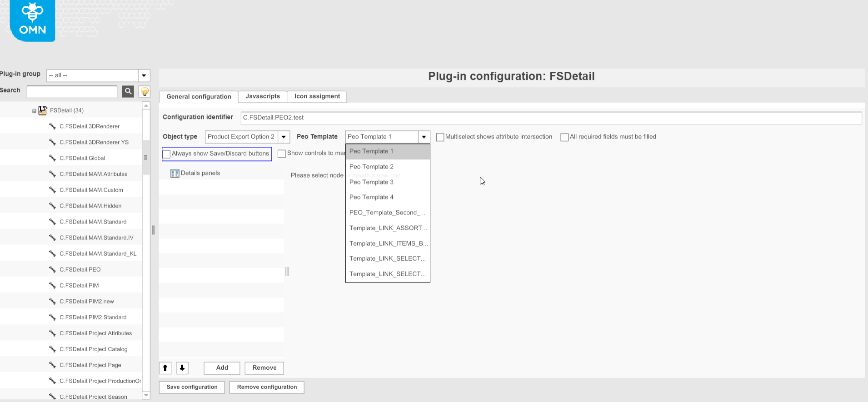Click Remove configuration button
The height and width of the screenshot is (402, 868).
point(267,387)
